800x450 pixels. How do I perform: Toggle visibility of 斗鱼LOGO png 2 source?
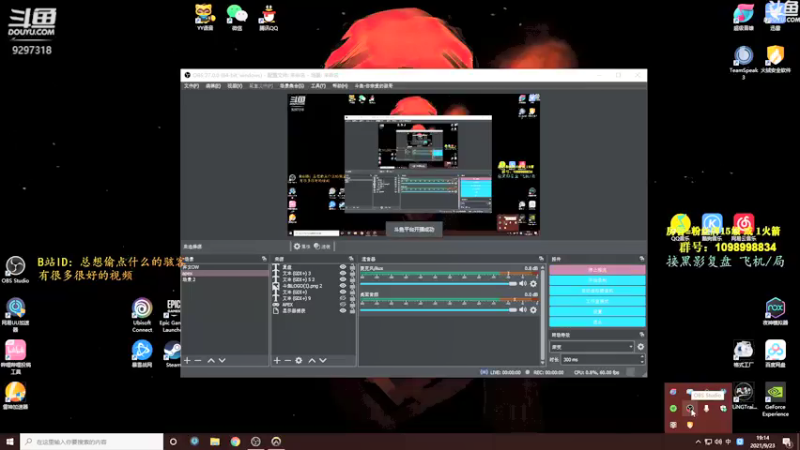click(x=343, y=286)
